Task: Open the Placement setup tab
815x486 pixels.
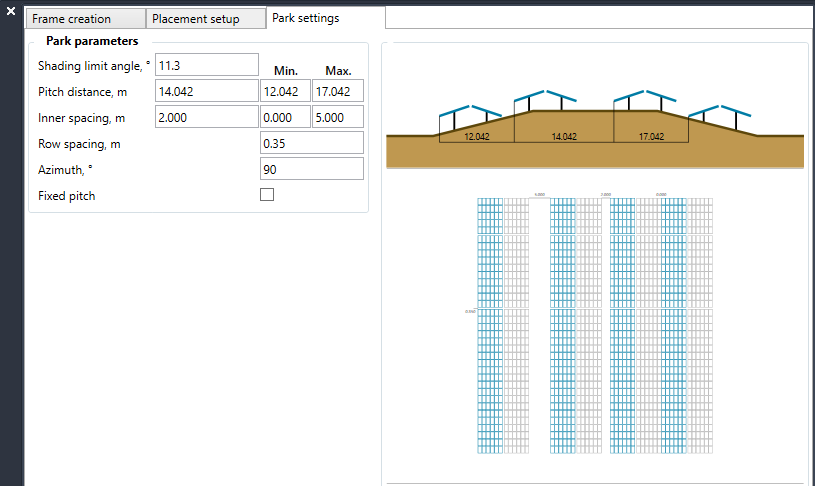Action: coord(206,19)
